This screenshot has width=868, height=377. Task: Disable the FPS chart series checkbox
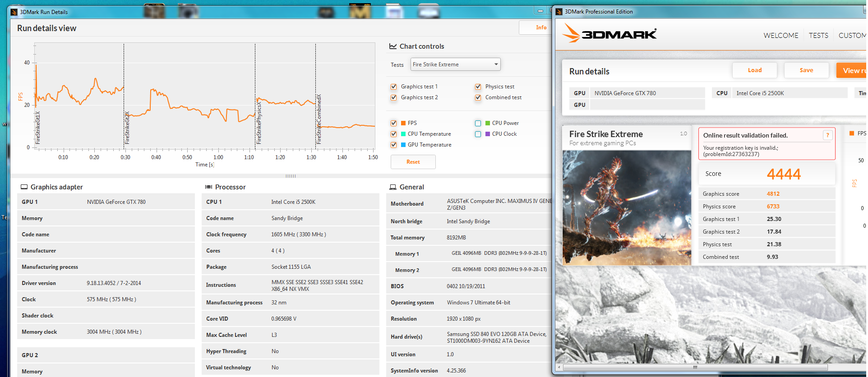(394, 123)
